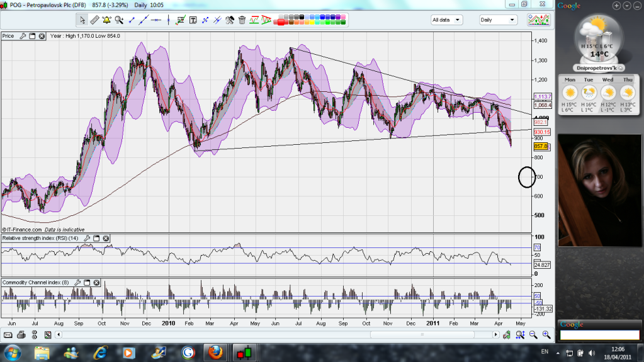This screenshot has height=362, width=644.
Task: Open the Daily timeframe dropdown
Action: tap(498, 20)
